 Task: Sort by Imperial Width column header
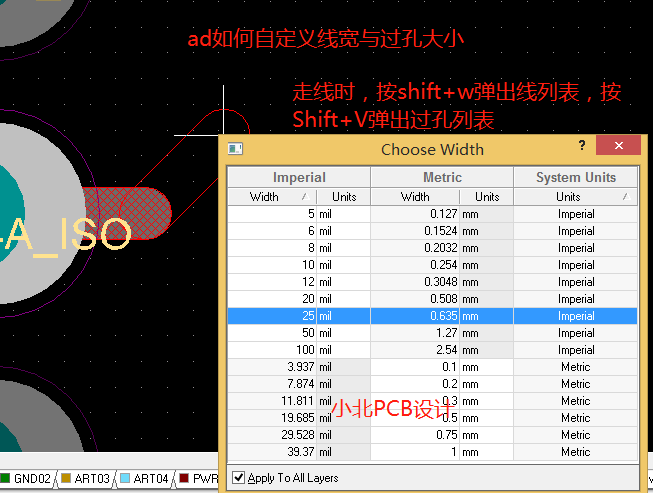point(272,197)
